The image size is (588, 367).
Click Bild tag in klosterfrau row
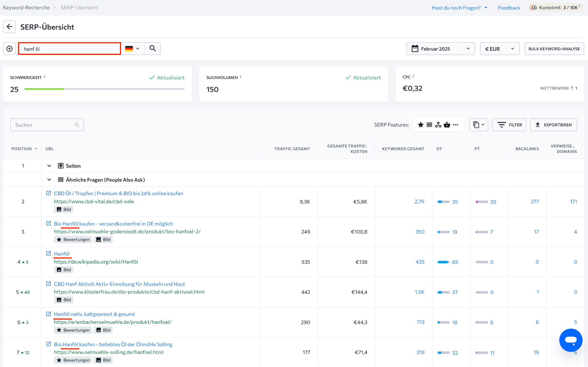[x=63, y=300]
